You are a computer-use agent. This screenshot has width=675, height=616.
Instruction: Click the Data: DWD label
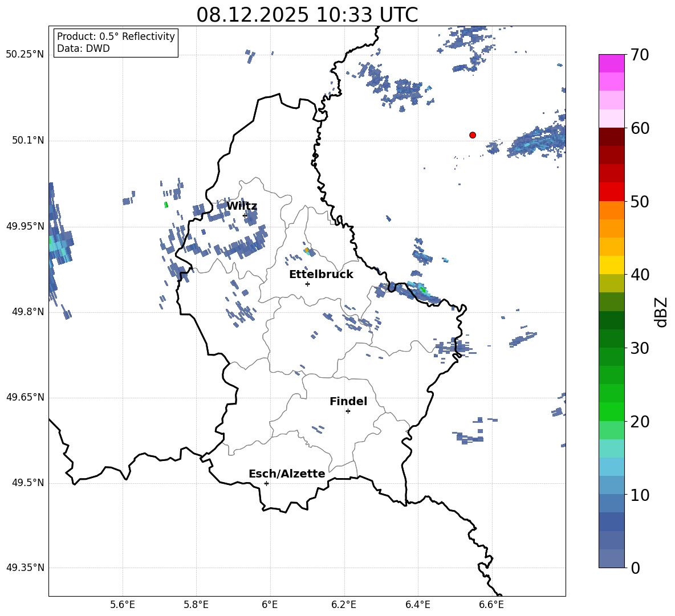click(x=83, y=48)
